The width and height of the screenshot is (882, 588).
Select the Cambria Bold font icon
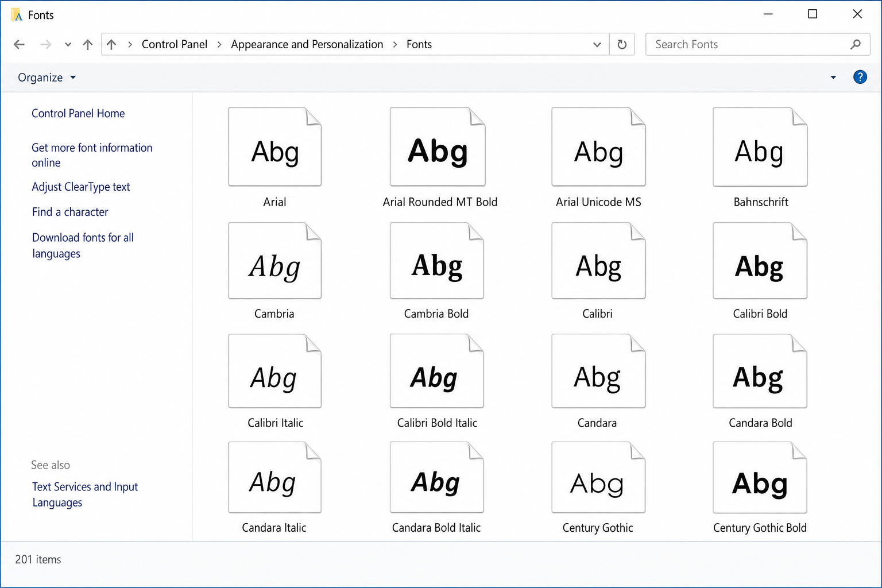[x=436, y=261]
